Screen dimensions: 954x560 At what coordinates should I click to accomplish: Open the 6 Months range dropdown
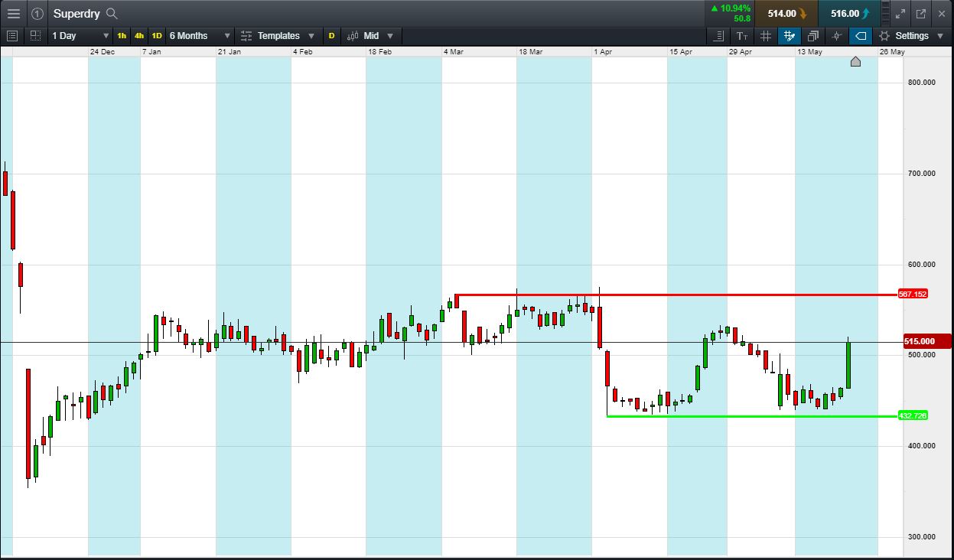pyautogui.click(x=200, y=35)
